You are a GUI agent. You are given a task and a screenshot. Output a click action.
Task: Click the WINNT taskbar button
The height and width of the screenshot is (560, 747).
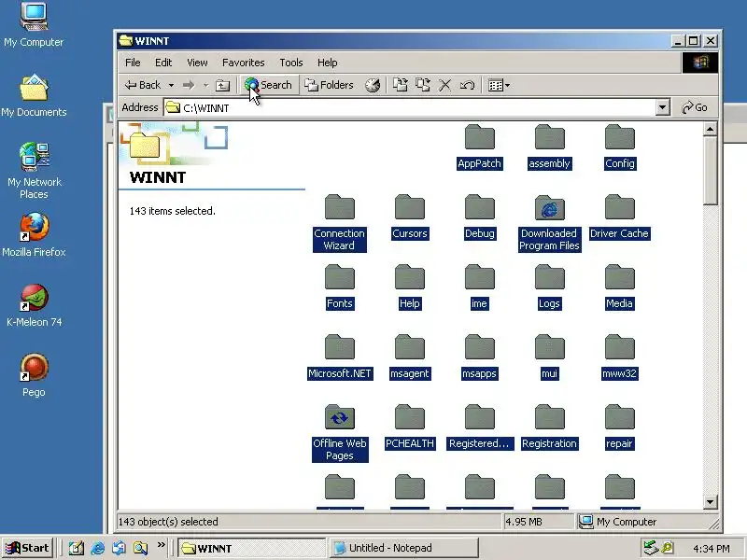pos(251,548)
